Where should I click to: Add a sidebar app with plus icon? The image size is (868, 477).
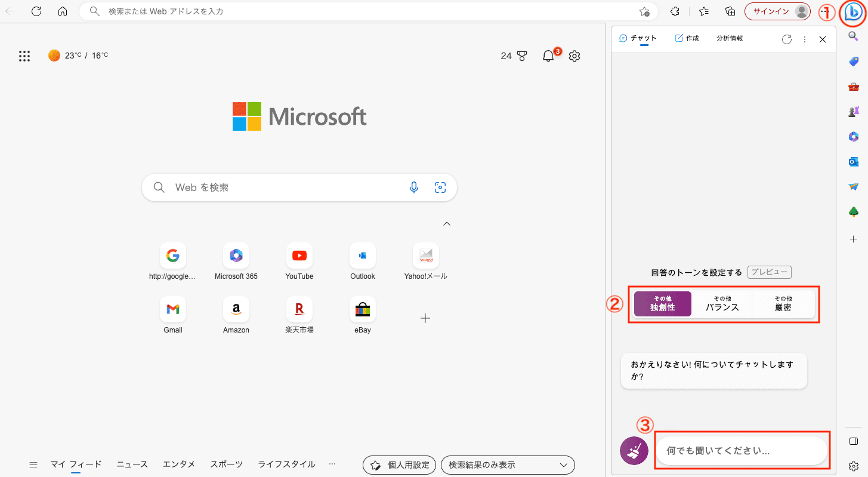pyautogui.click(x=854, y=239)
